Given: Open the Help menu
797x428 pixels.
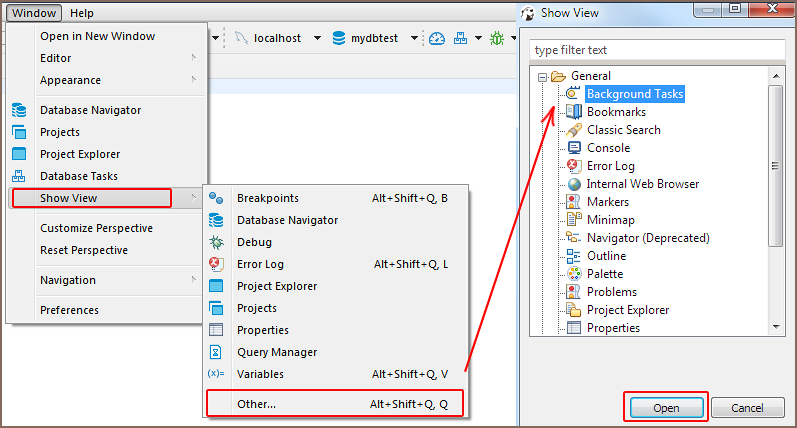Looking at the screenshot, I should [82, 13].
